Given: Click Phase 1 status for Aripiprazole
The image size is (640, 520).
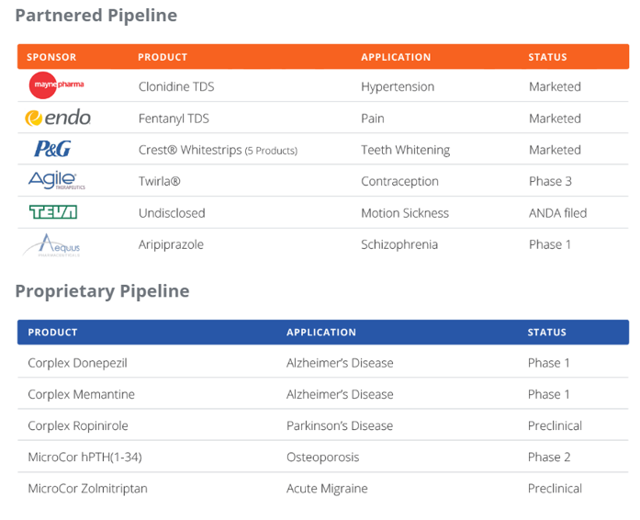Looking at the screenshot, I should point(550,244).
